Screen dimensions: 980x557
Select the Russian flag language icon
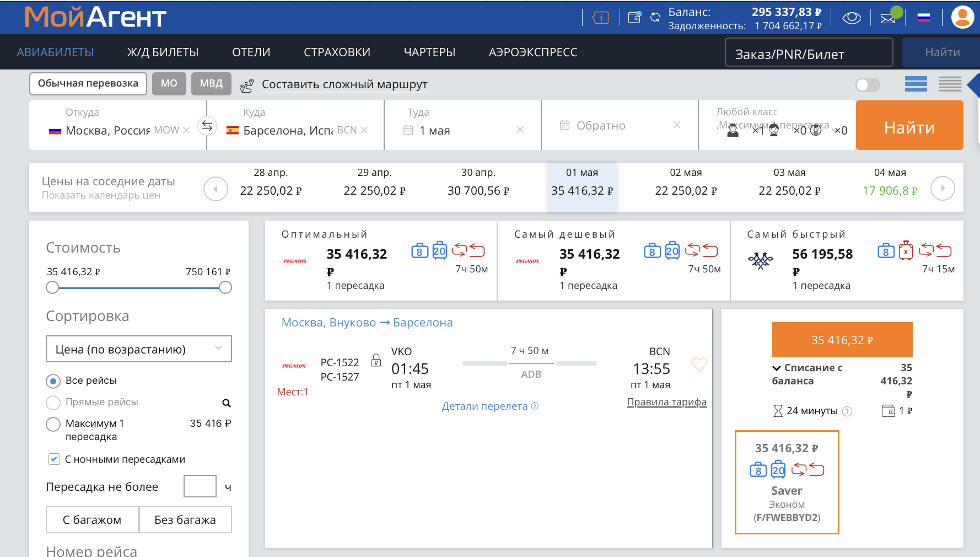[x=924, y=18]
